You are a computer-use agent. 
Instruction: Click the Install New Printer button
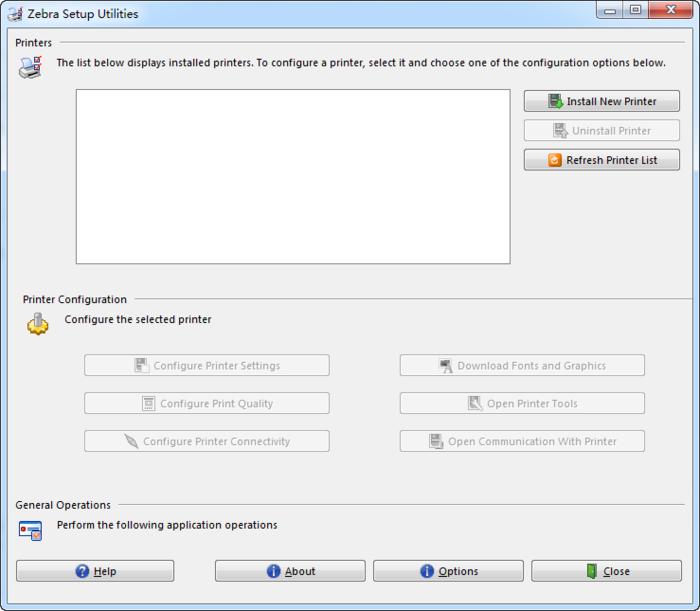(602, 101)
